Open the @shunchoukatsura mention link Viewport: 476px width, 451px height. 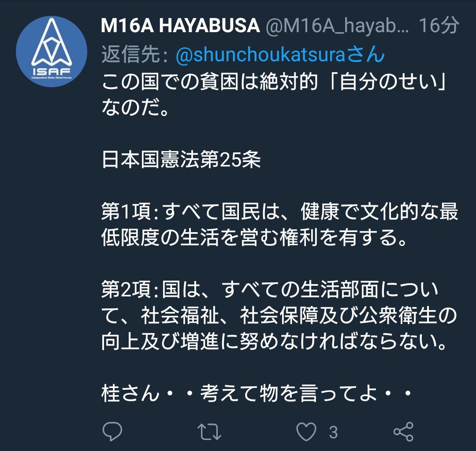tap(280, 55)
